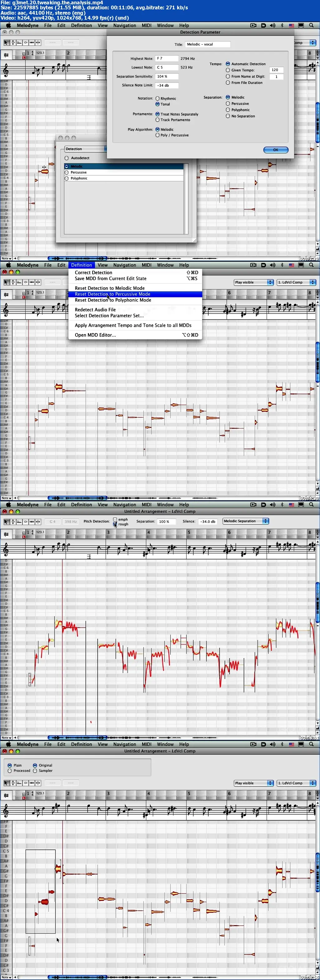The width and height of the screenshot is (320, 980).
Task: Select the arrow tool under the Plain/Original panel
Action: (7, 783)
